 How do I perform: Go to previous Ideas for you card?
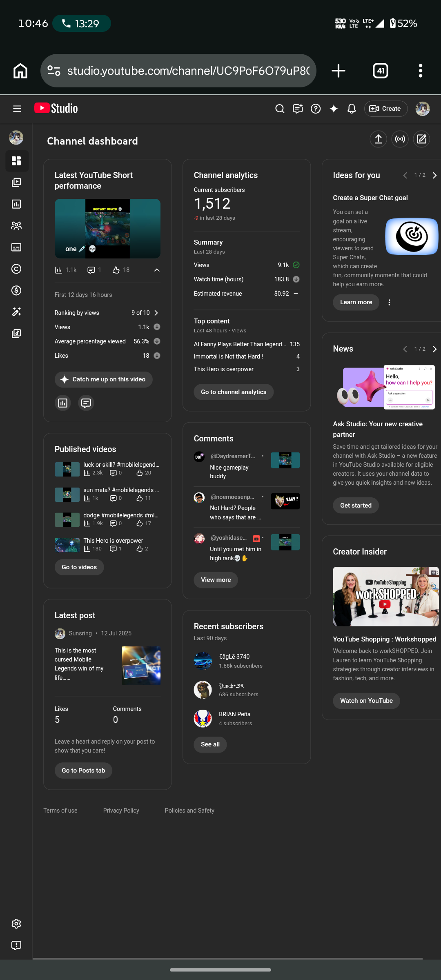click(x=405, y=175)
